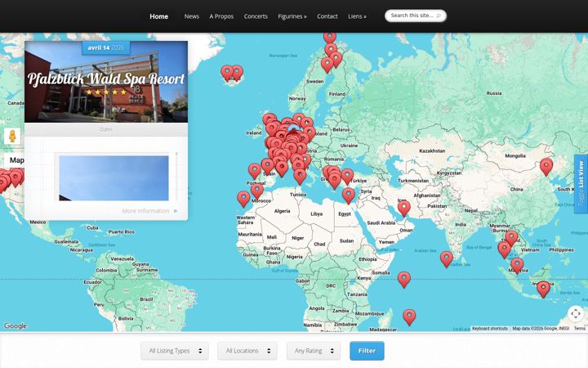The height and width of the screenshot is (368, 588).
Task: Select the pin over Tunisia coast
Action: click(x=300, y=177)
